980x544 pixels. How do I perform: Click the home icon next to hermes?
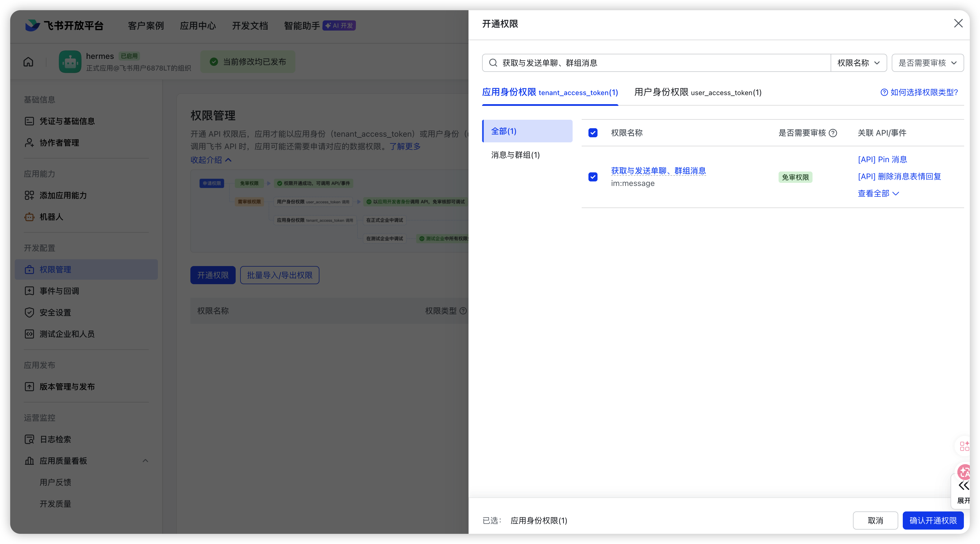[28, 62]
